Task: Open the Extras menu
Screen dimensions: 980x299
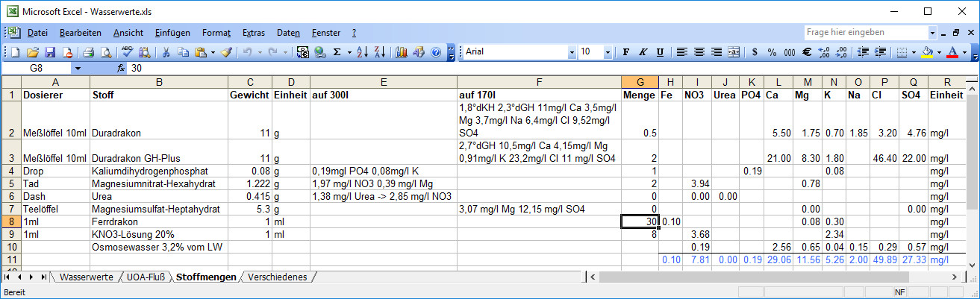Action: (x=254, y=33)
